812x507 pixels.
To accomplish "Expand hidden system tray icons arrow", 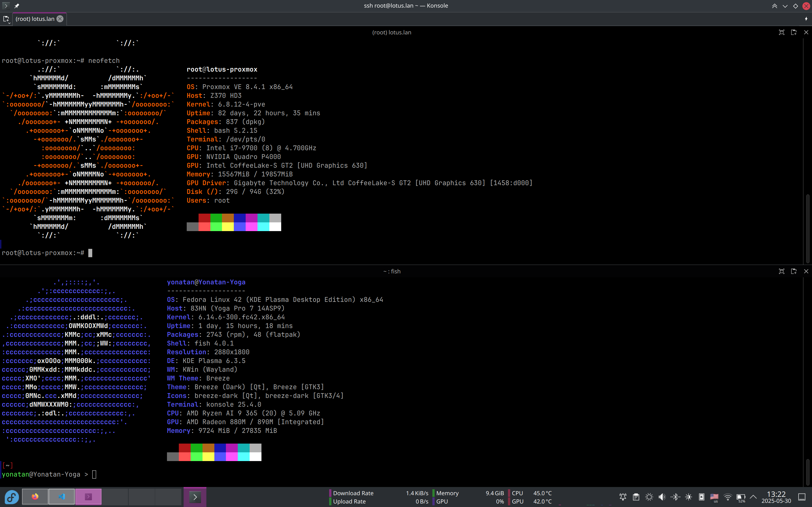I will click(x=753, y=497).
